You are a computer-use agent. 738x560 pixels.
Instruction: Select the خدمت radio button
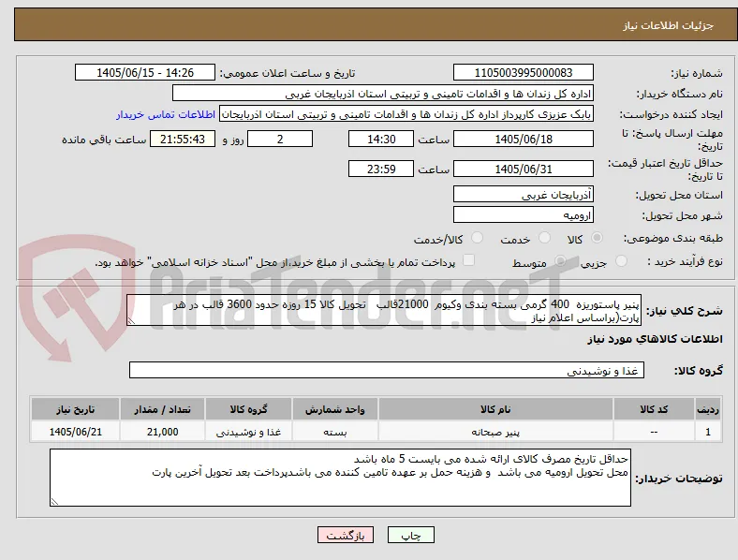[x=544, y=238]
